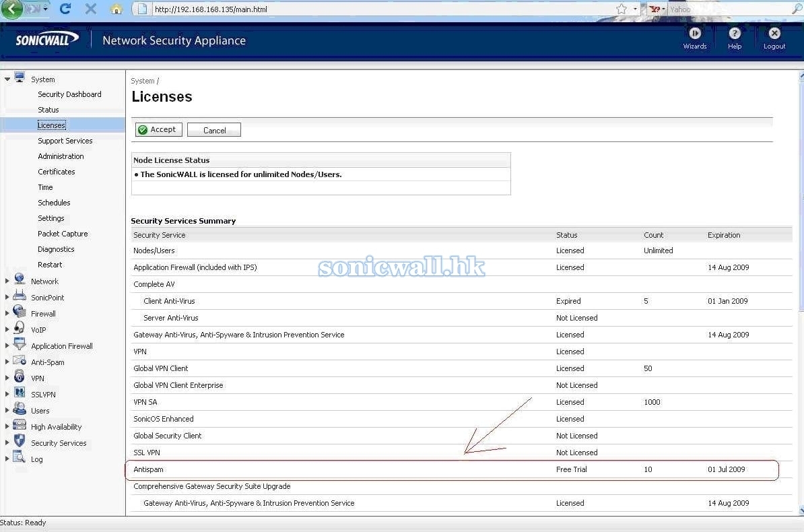
Task: Expand the High Availability tree section
Action: pyautogui.click(x=7, y=426)
